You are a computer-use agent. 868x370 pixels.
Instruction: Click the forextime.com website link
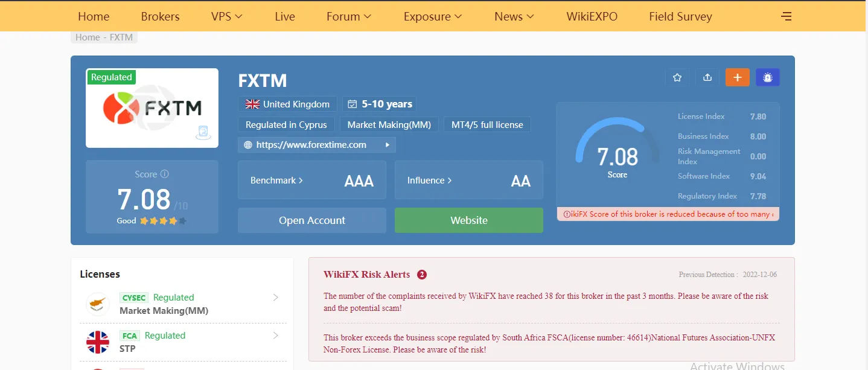pos(311,145)
